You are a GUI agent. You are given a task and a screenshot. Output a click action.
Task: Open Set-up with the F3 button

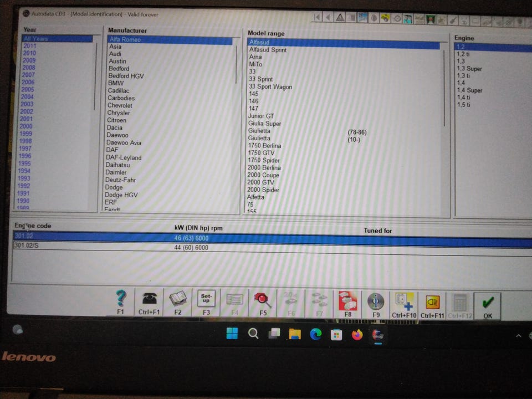click(x=206, y=303)
